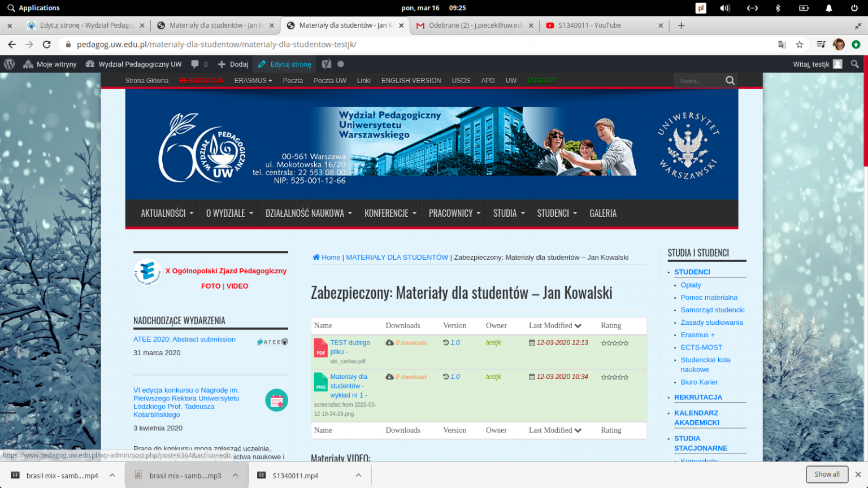Open the VIDEO link under Zjazd
This screenshot has width=868, height=488.
[237, 286]
